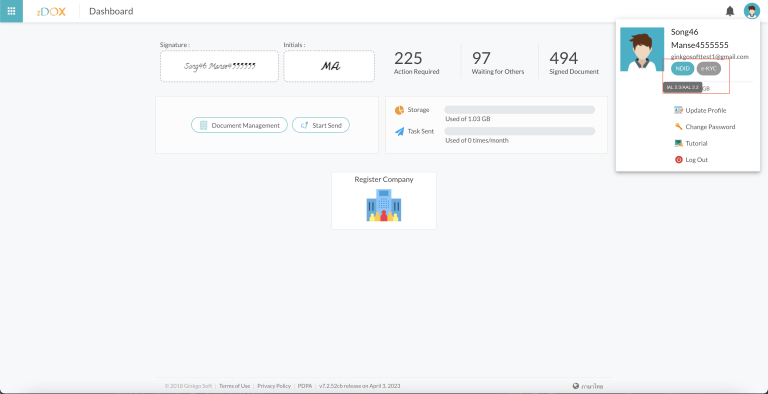Click the Dashboard page title
Image resolution: width=768 pixels, height=394 pixels.
[x=111, y=11]
